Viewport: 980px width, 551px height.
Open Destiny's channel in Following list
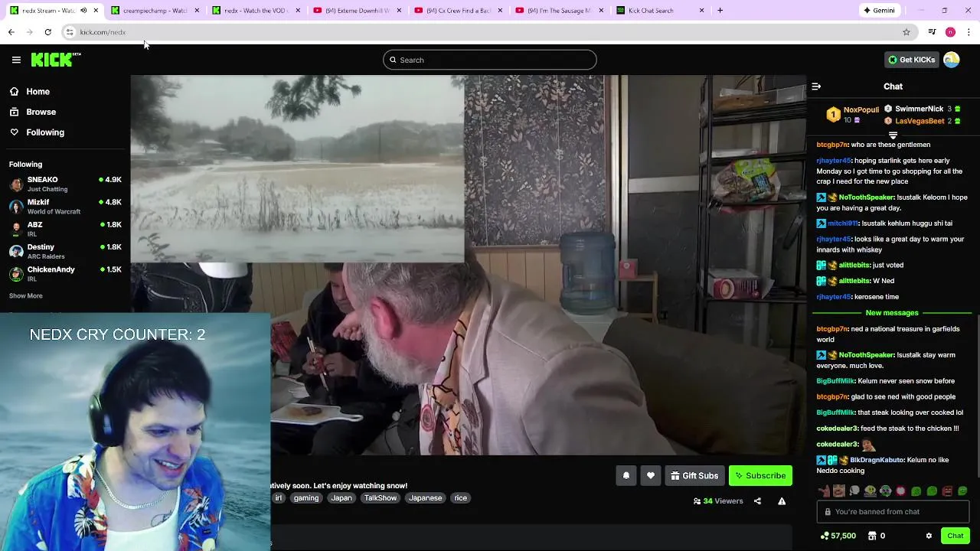pos(65,251)
